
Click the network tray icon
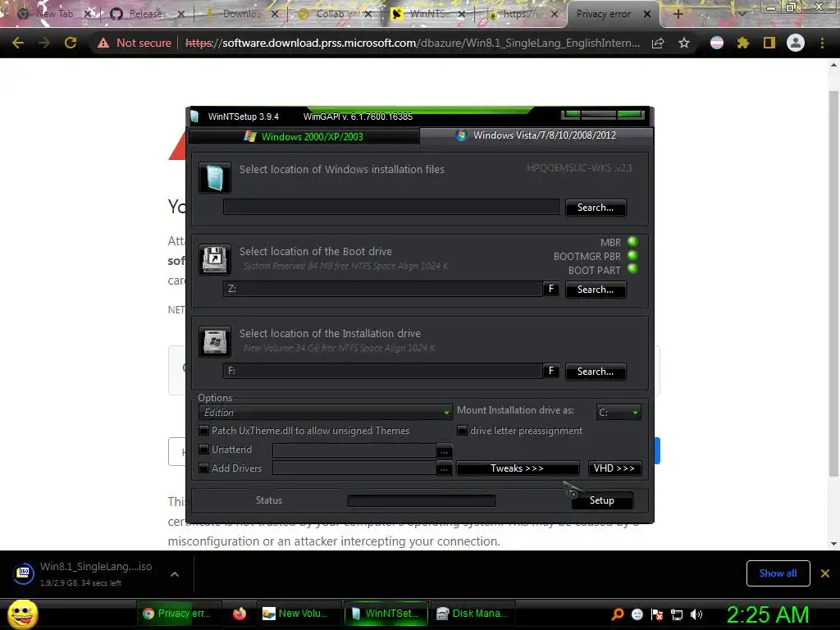(677, 614)
